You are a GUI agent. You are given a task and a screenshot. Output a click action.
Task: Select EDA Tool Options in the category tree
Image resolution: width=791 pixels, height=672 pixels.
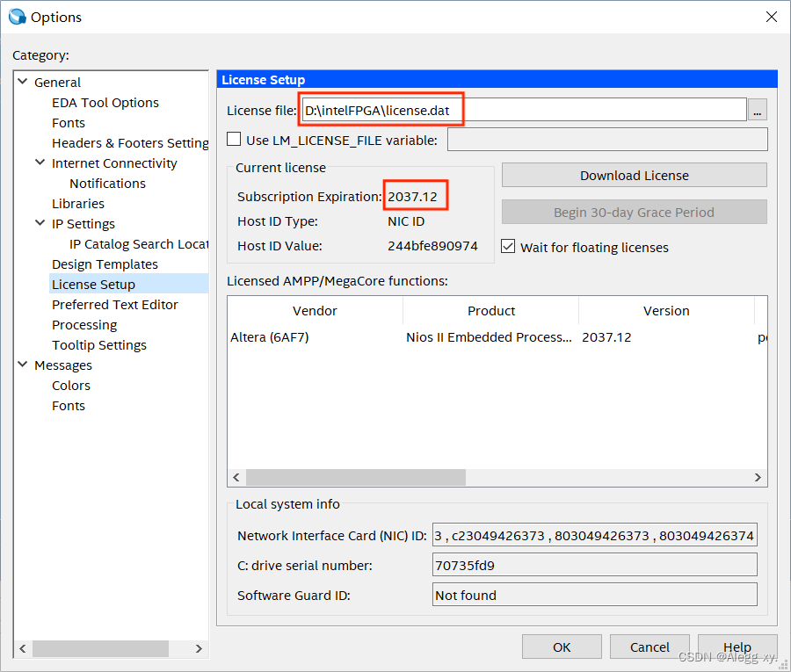105,103
